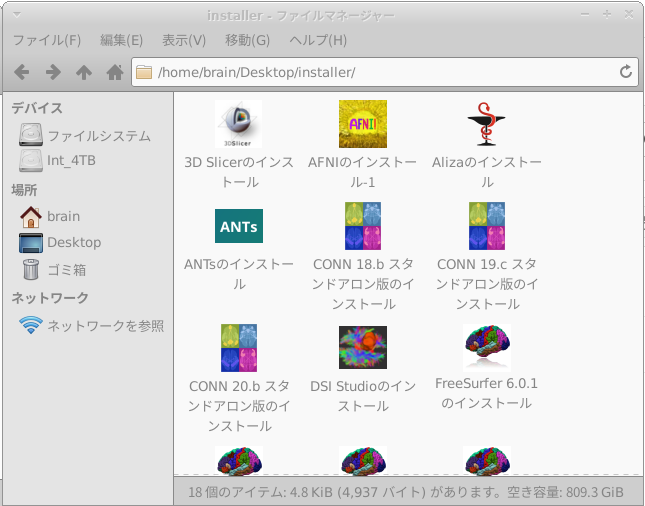Select the DSI Studio installer icon

tap(363, 348)
